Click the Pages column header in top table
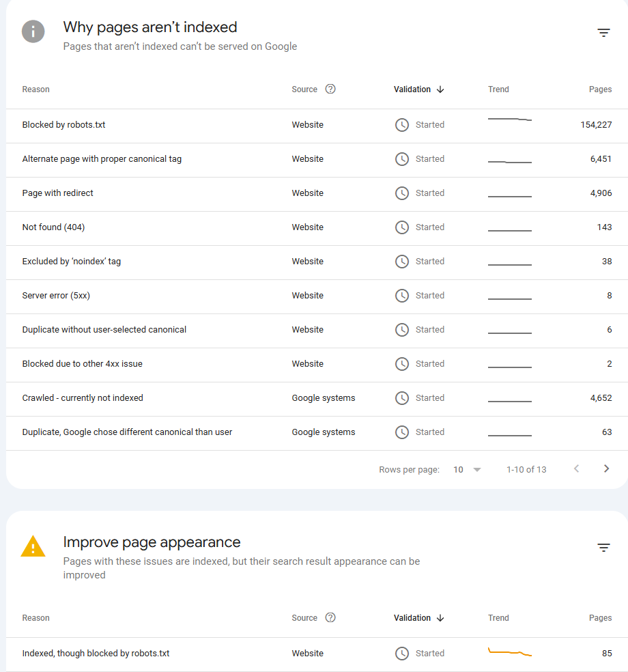The width and height of the screenshot is (628, 672). pyautogui.click(x=600, y=89)
